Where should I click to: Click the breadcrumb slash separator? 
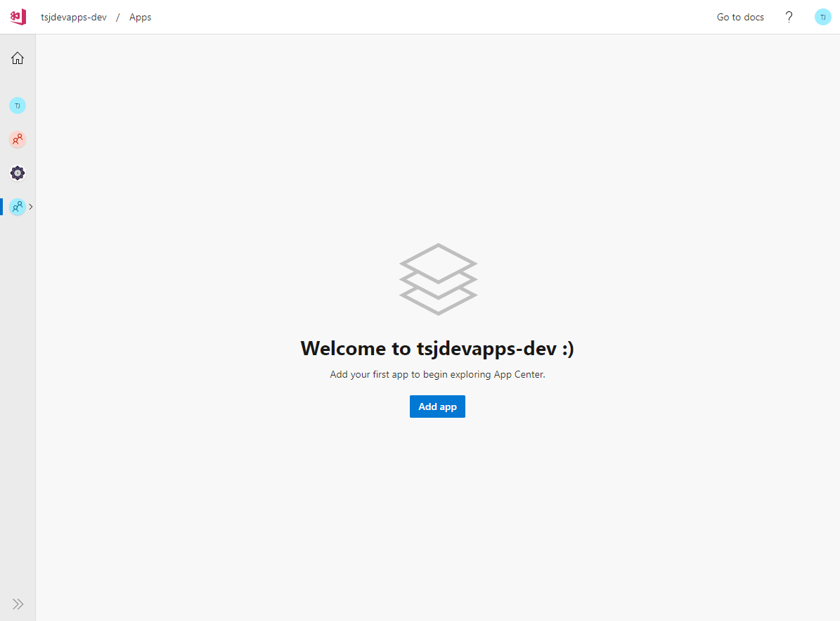coord(118,17)
